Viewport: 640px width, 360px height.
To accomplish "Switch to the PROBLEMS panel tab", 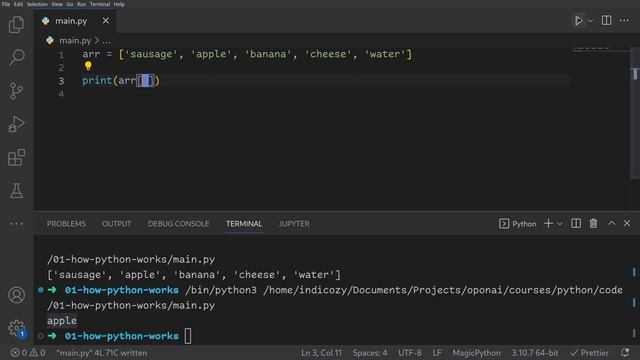I will [x=66, y=224].
